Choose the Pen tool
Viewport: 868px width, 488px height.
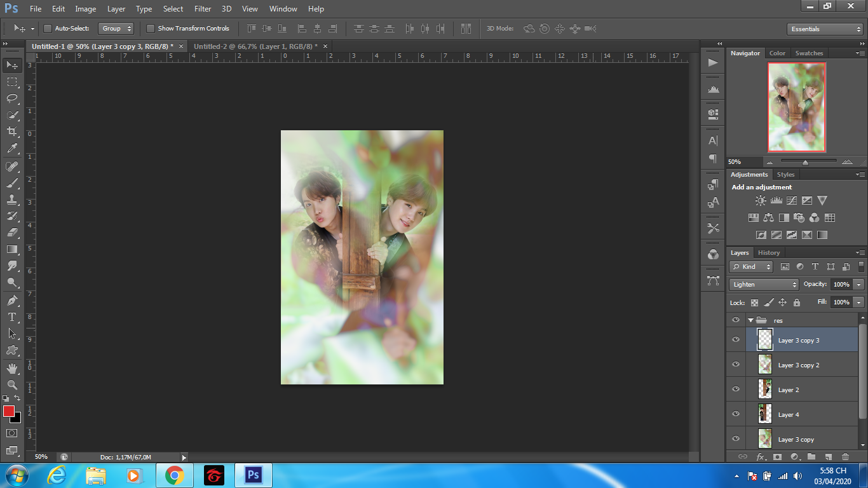pos(12,300)
